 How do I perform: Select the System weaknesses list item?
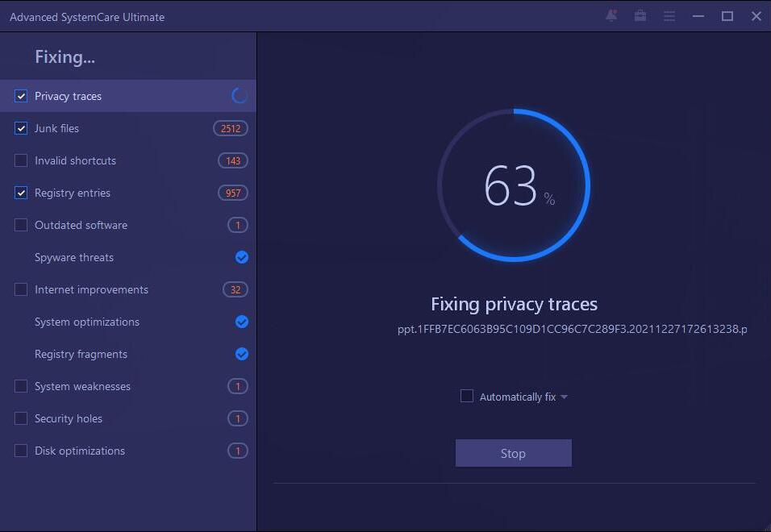coord(128,386)
